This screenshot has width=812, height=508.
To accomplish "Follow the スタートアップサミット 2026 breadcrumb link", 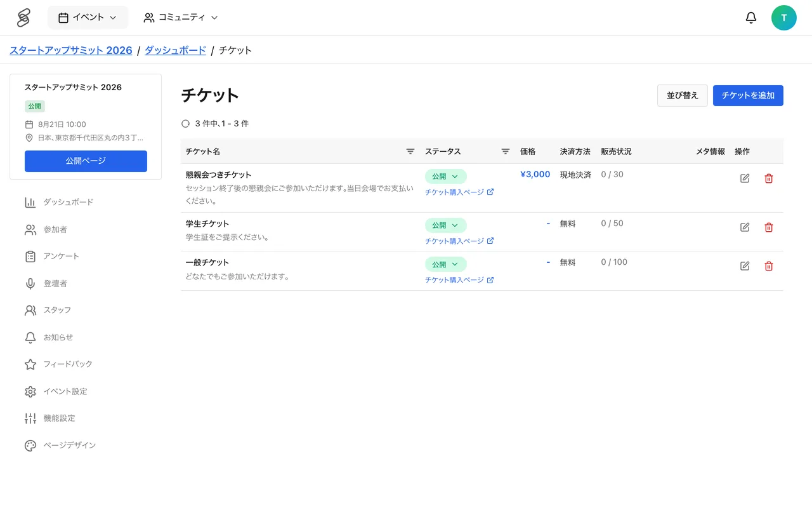I will click(71, 50).
